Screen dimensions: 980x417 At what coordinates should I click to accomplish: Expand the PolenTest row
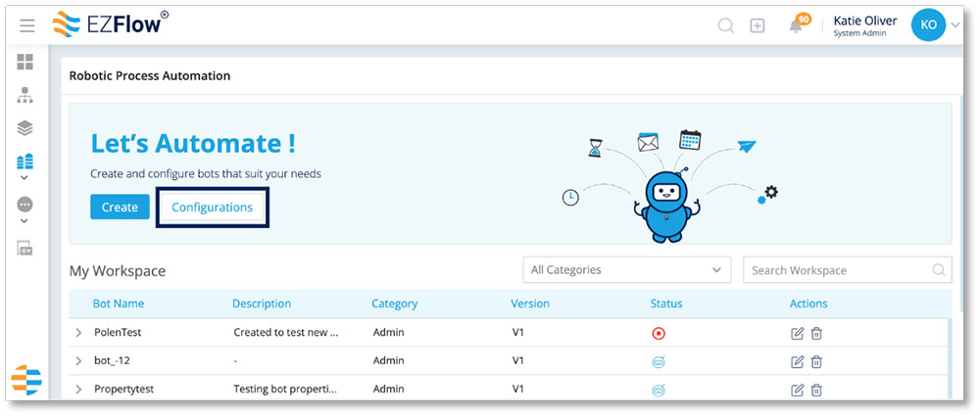(x=78, y=333)
